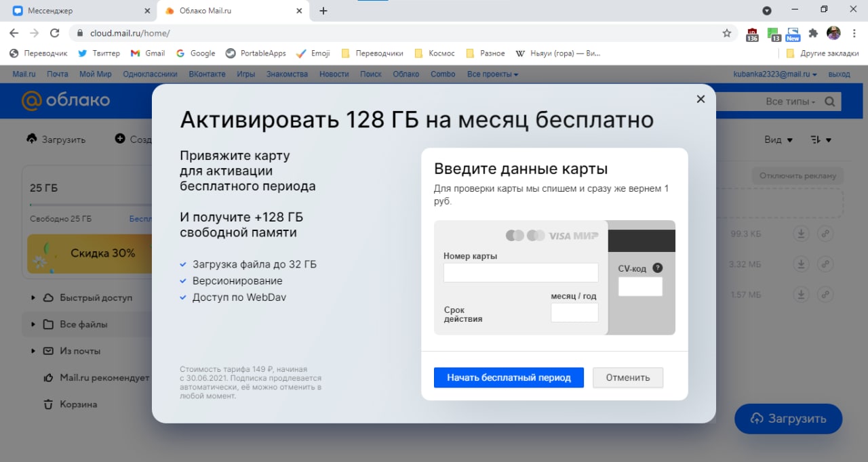Download the 3.32 МБ file
The width and height of the screenshot is (868, 462).
(801, 264)
